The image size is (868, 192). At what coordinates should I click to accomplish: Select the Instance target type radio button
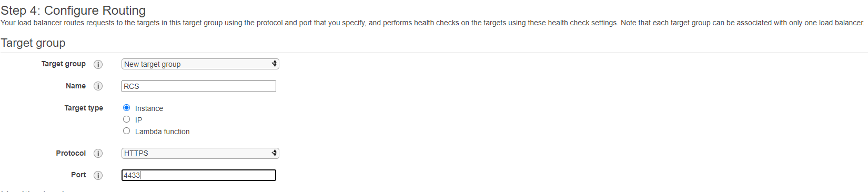coord(126,108)
